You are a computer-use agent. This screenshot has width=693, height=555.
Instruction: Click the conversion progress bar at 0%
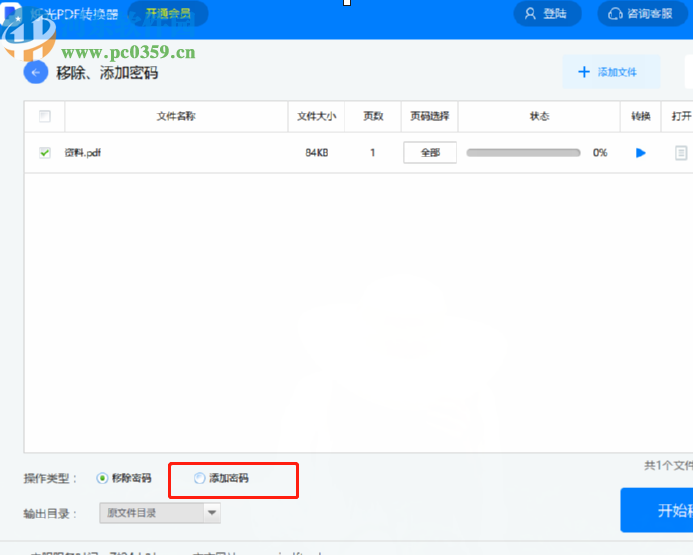(523, 153)
